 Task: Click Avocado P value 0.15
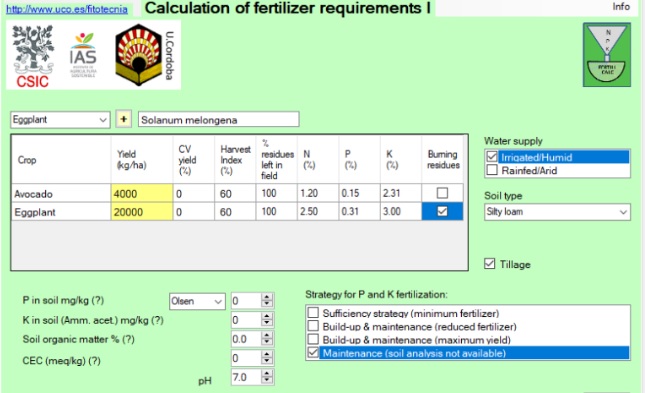pyautogui.click(x=360, y=193)
